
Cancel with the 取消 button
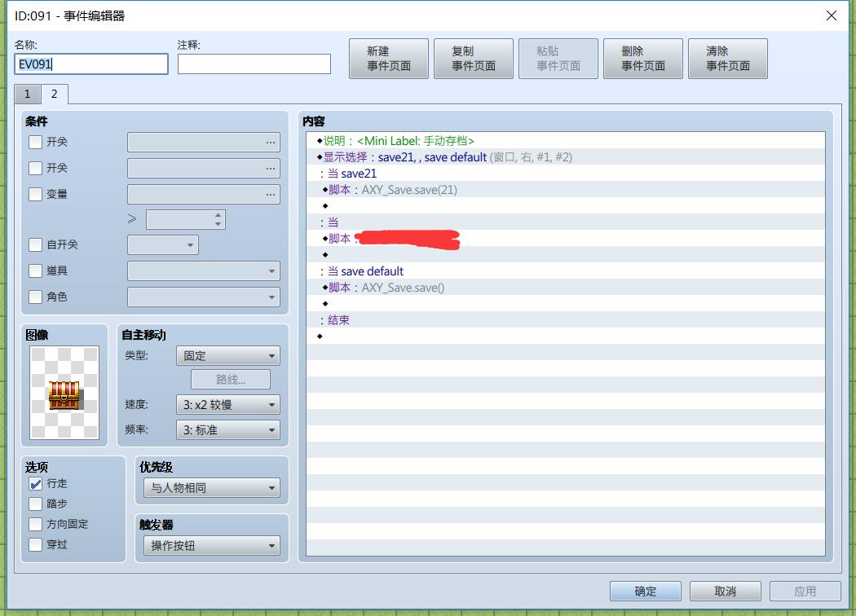725,591
